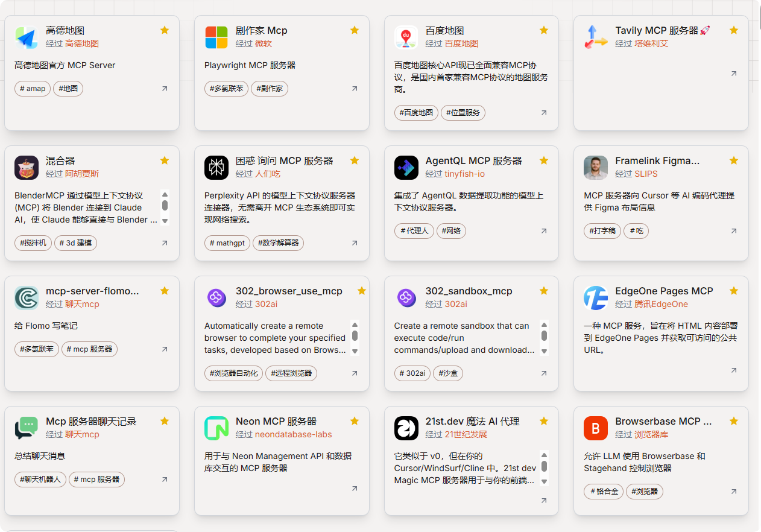Image resolution: width=761 pixels, height=532 pixels.
Task: Toggle the star on Neon MCP card
Action: click(x=355, y=421)
